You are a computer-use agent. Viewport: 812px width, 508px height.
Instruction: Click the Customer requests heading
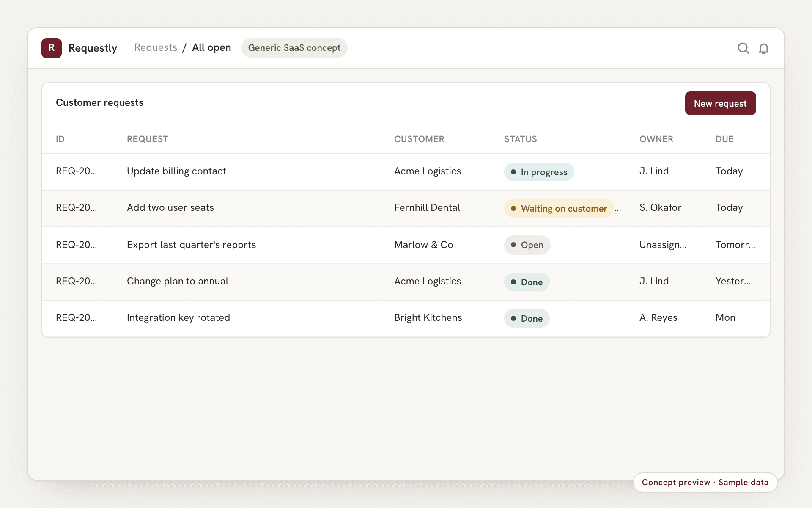(x=99, y=102)
